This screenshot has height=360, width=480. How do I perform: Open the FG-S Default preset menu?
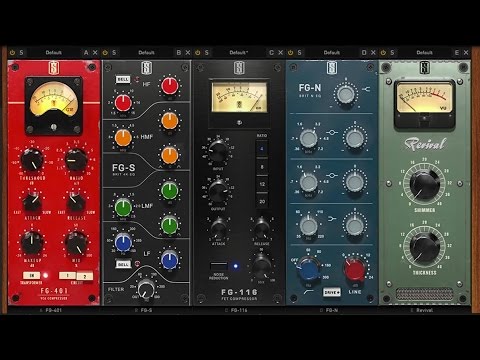146,53
